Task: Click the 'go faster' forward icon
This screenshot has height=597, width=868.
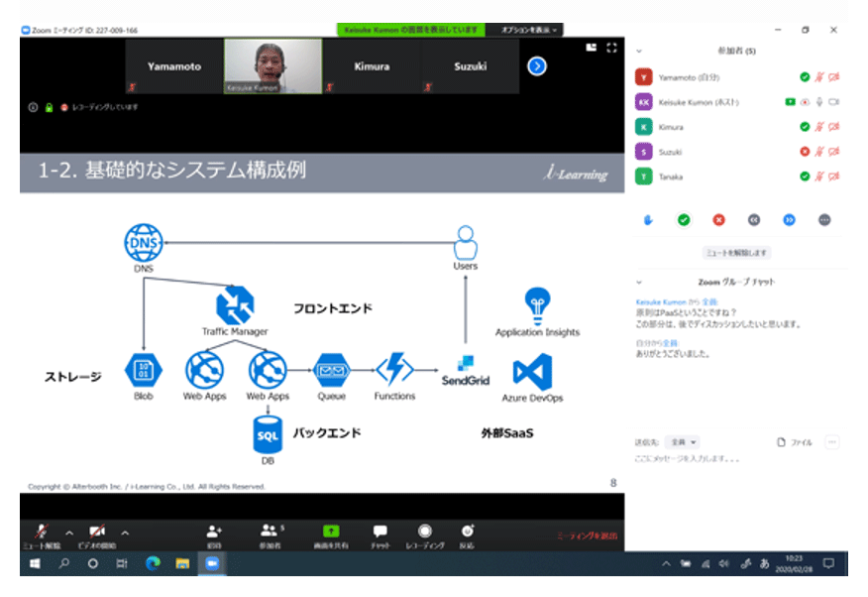Action: coord(789,220)
